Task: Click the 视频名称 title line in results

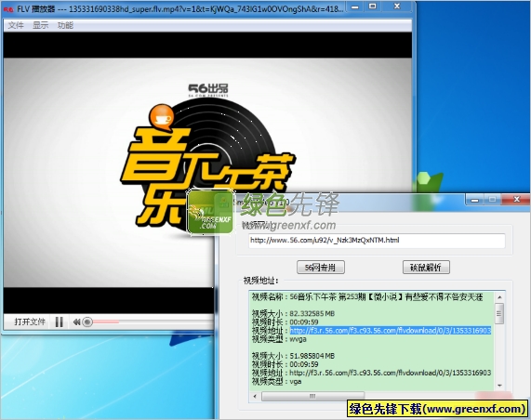Action: click(x=367, y=297)
